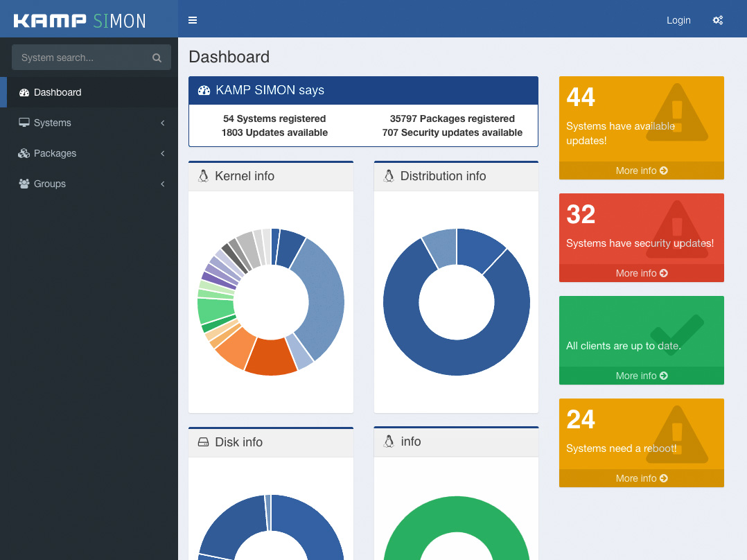Image resolution: width=747 pixels, height=560 pixels.
Task: Click the Dashboard page heading
Action: (229, 57)
